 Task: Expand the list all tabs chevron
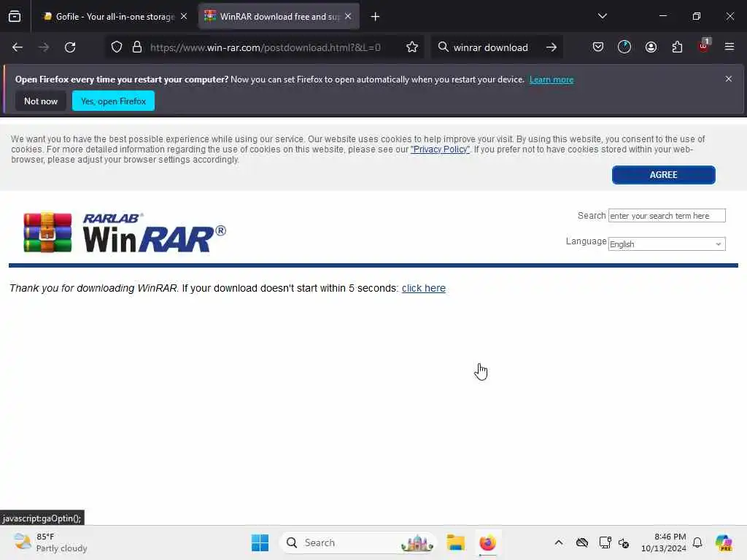coord(602,16)
